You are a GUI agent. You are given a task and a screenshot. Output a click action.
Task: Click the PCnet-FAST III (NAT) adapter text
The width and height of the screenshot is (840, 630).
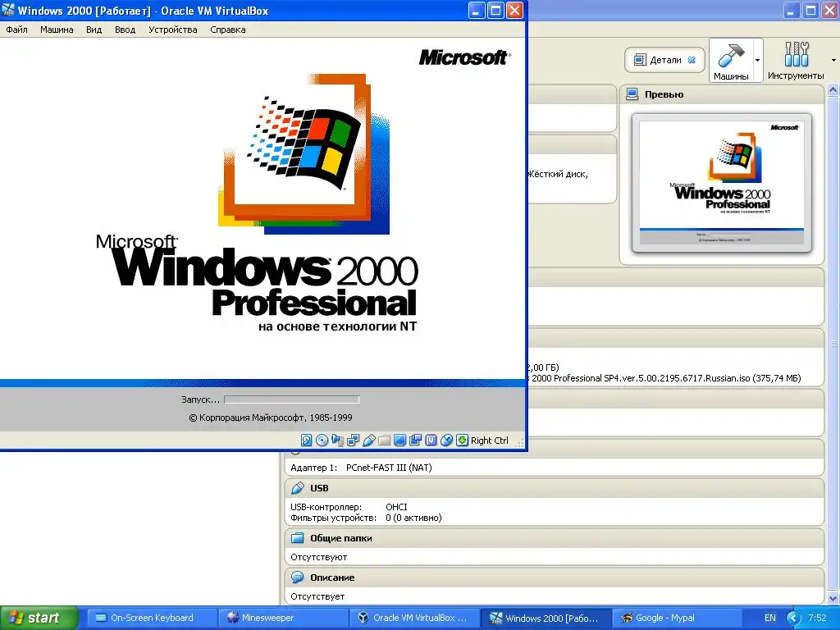[388, 468]
